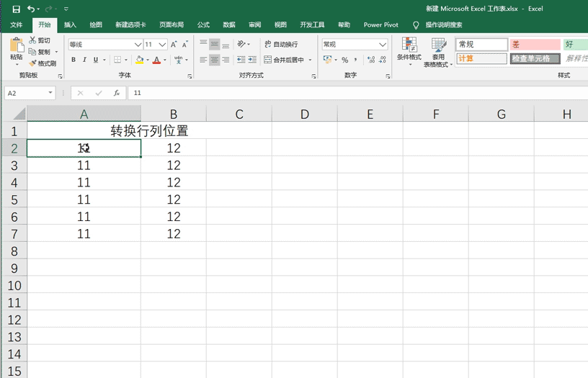Switch to the Power Pivot tab
Viewport: 588px width, 378px height.
tap(381, 24)
